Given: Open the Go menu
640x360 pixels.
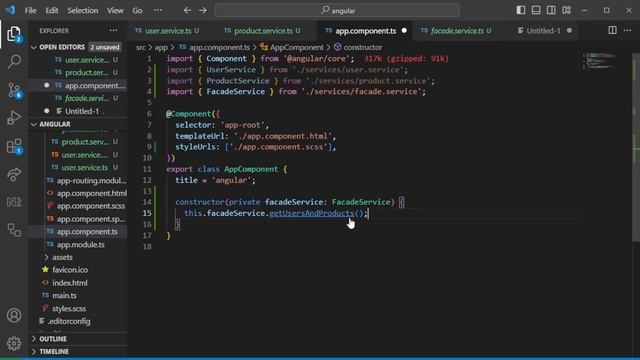Looking at the screenshot, I should [x=138, y=11].
